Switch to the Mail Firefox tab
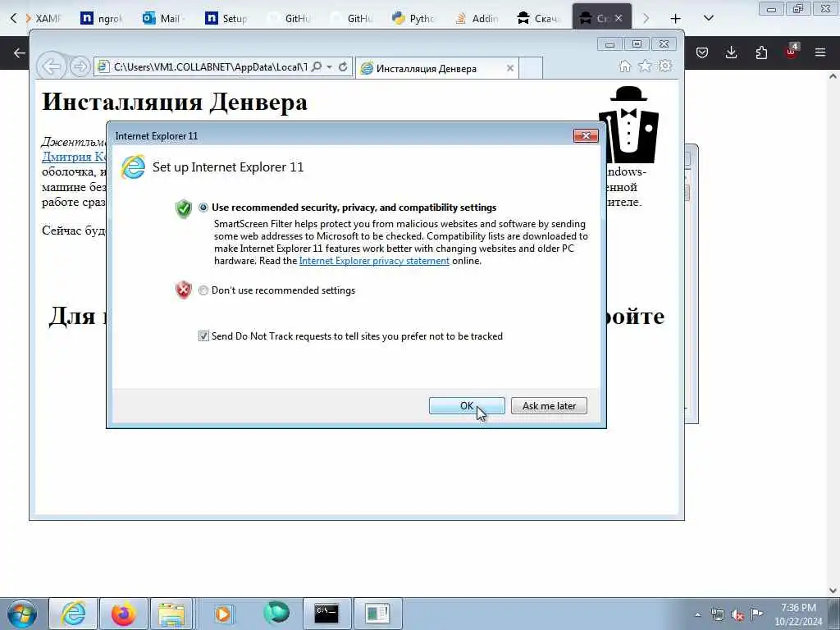The width and height of the screenshot is (840, 630). tap(163, 18)
